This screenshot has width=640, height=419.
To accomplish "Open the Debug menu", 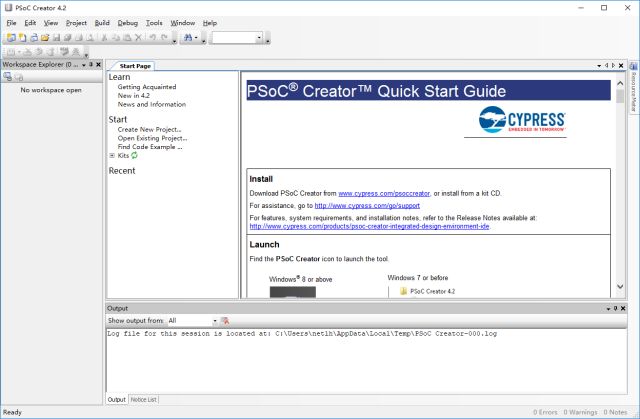I will [x=128, y=23].
